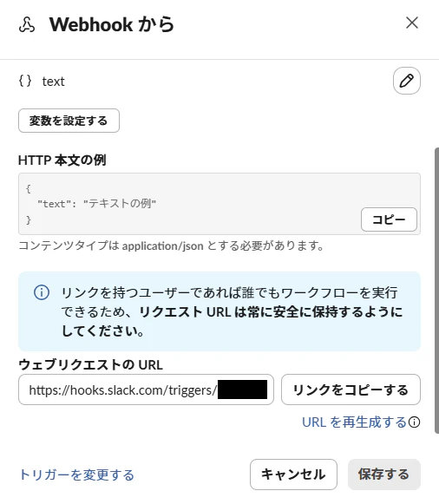Click the Webhook から title text

[112, 25]
